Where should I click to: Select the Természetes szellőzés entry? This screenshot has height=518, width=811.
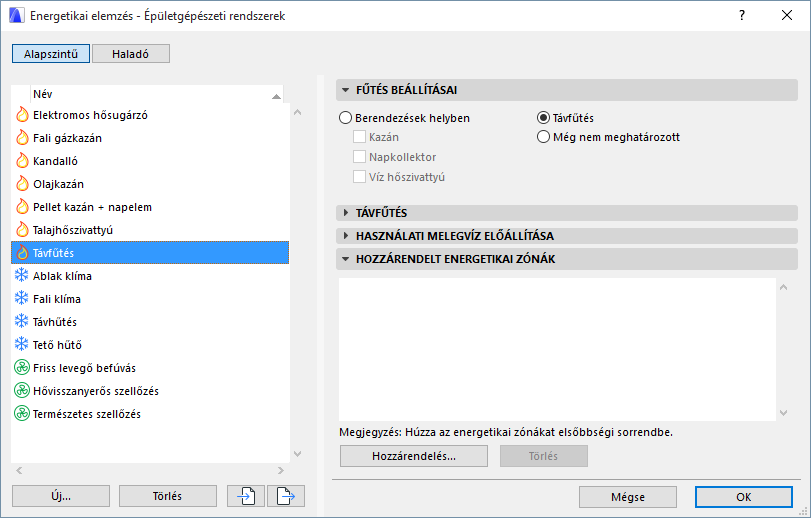150,414
